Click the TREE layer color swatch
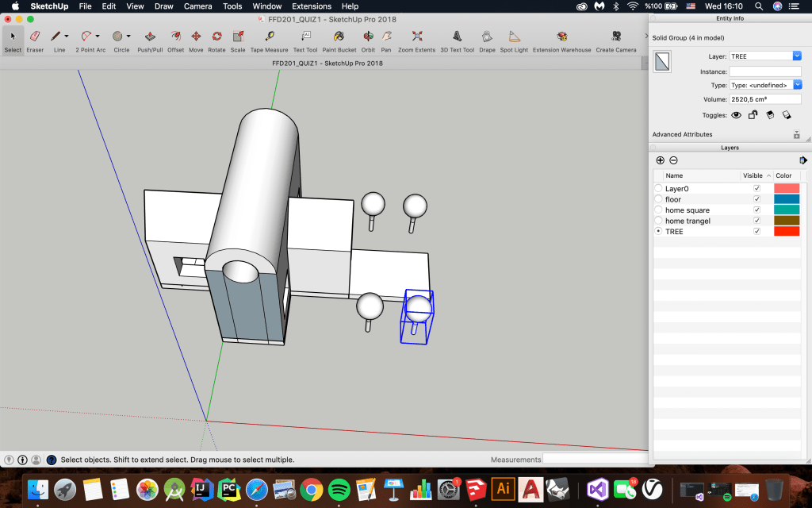This screenshot has width=812, height=508. [787, 232]
